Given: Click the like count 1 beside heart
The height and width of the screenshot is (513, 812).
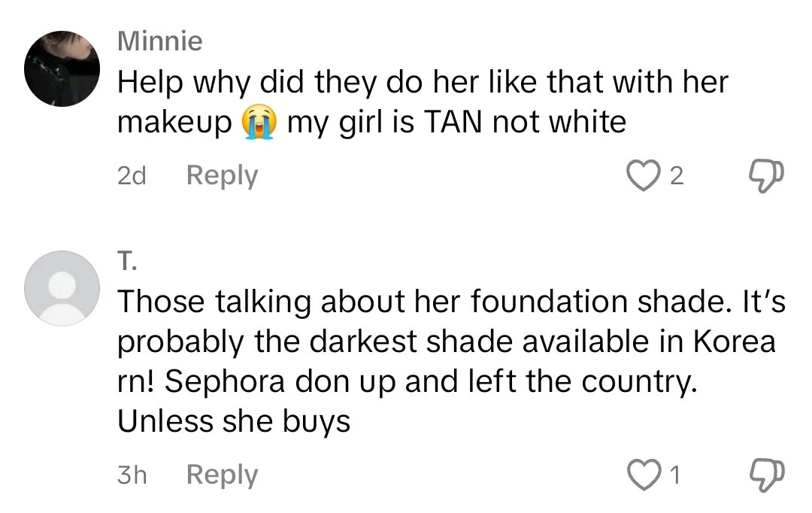Looking at the screenshot, I should (674, 475).
